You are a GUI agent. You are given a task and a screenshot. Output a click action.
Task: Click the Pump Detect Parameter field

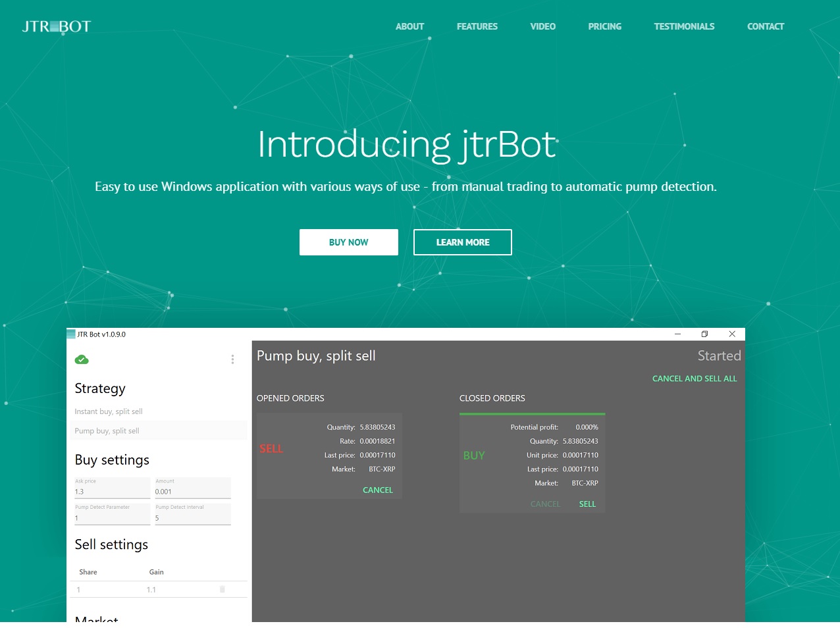click(112, 514)
